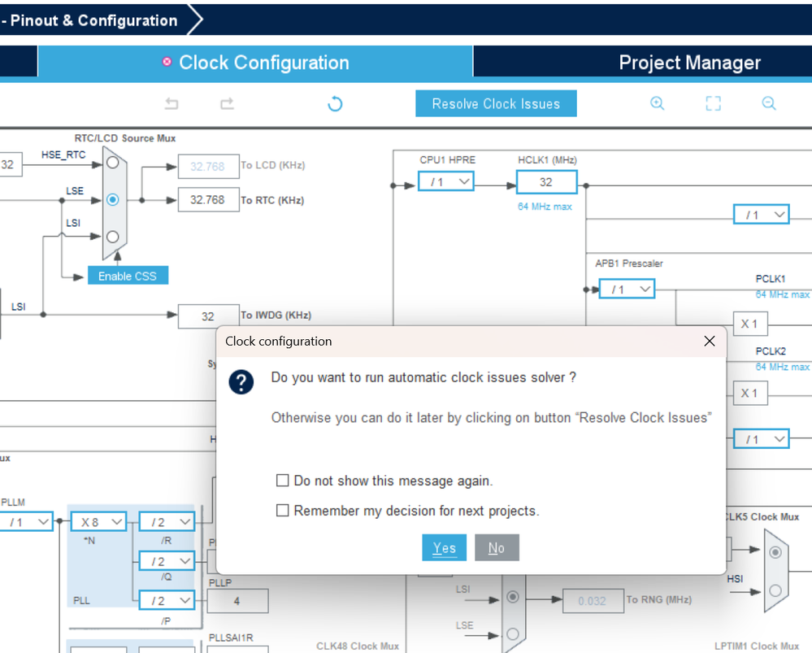Close the Clock configuration dialog

(x=710, y=341)
